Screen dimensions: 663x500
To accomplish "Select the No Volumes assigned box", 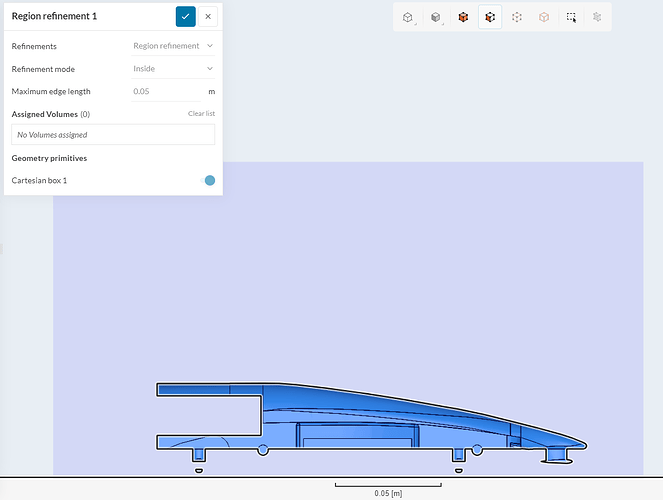I will pos(113,135).
